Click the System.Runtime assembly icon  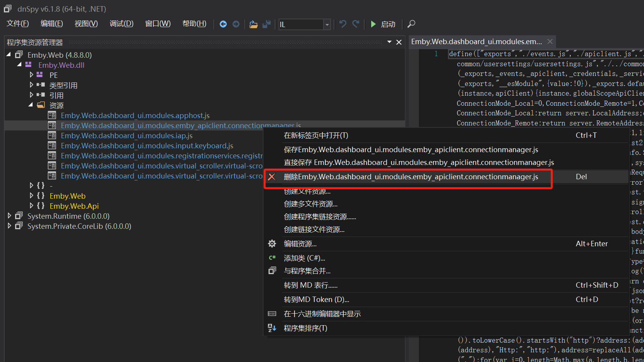[x=19, y=216]
